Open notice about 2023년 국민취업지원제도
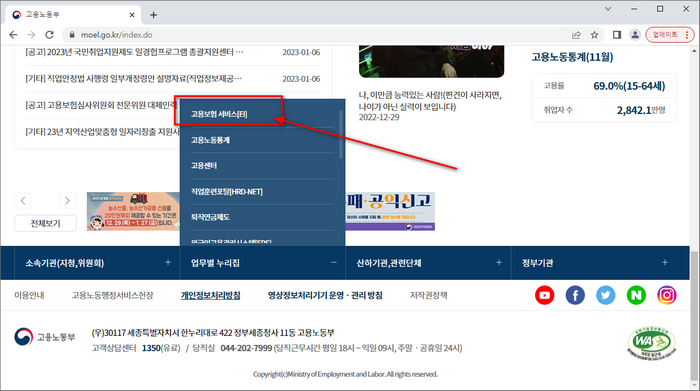 coord(134,52)
